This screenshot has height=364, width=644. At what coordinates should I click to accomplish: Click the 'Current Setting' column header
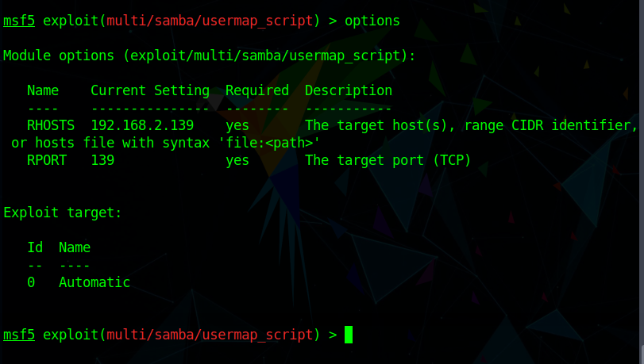coord(150,90)
